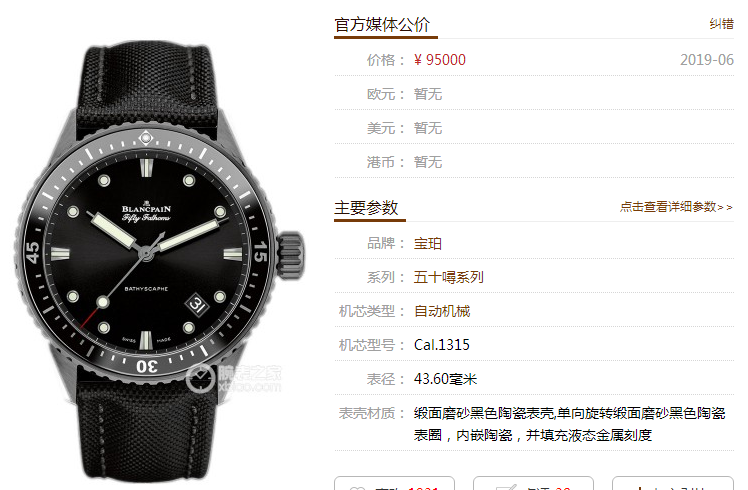
Task: Click the Blancpain watch product image
Action: point(159,260)
